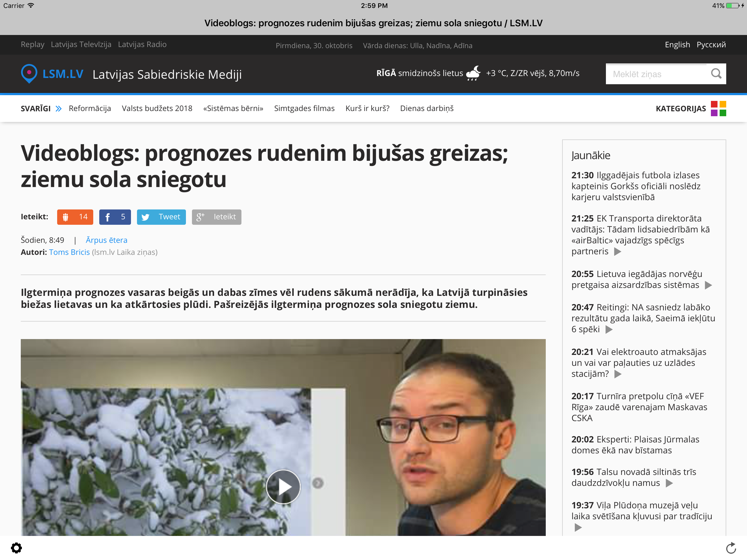Open the Latvijas Radio link
The width and height of the screenshot is (747, 560).
142,45
